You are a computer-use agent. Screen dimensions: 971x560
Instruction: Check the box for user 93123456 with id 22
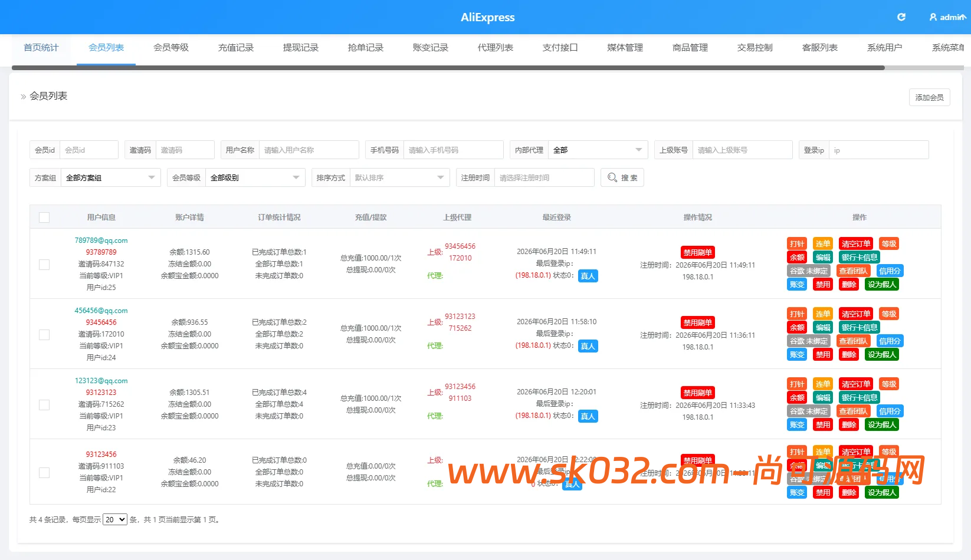pos(44,473)
